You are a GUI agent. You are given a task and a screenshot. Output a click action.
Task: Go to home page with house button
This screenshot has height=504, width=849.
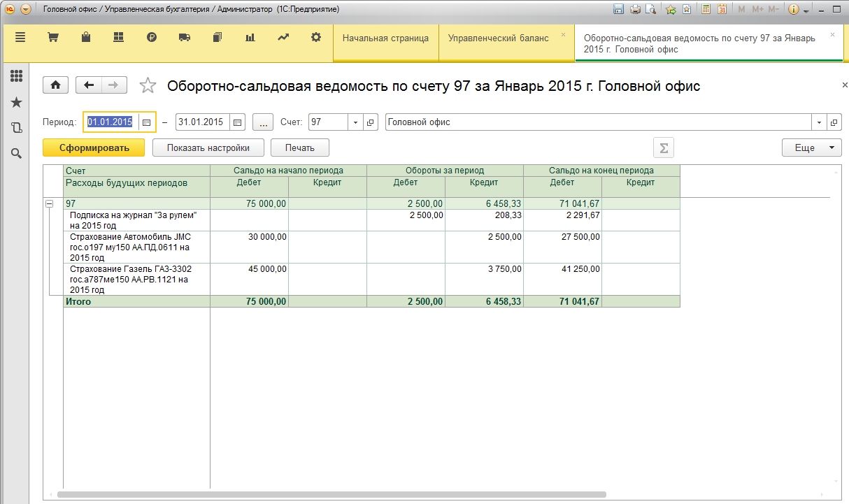[x=56, y=85]
